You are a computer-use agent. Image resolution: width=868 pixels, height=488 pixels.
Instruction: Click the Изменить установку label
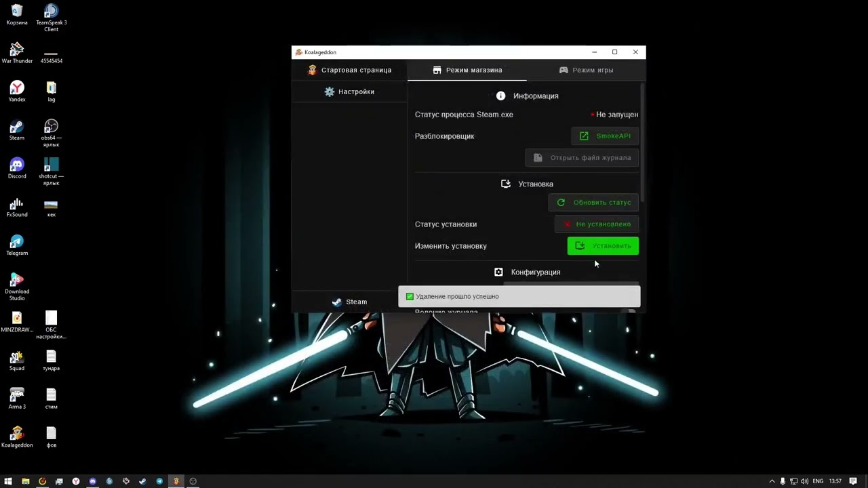(x=450, y=246)
